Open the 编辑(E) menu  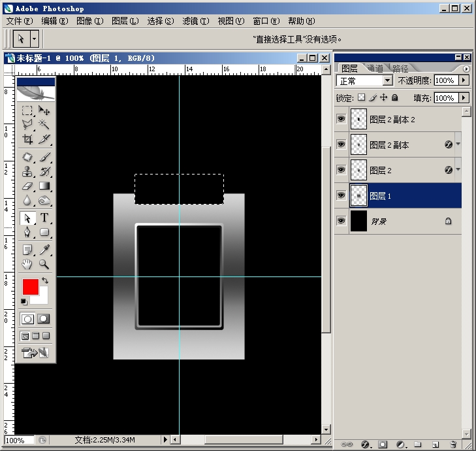(x=55, y=21)
